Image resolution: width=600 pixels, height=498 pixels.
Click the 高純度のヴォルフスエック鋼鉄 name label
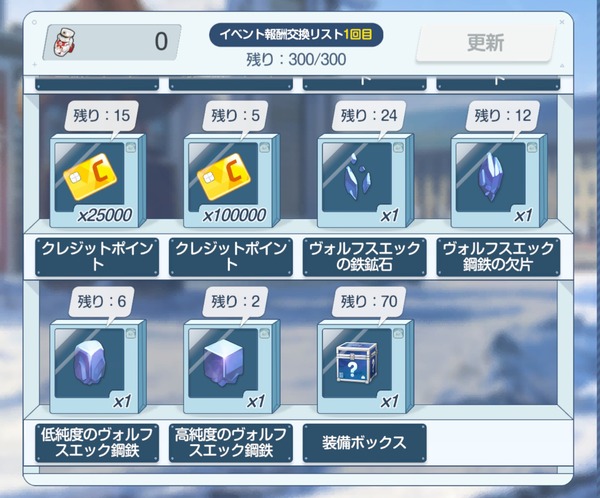click(231, 443)
